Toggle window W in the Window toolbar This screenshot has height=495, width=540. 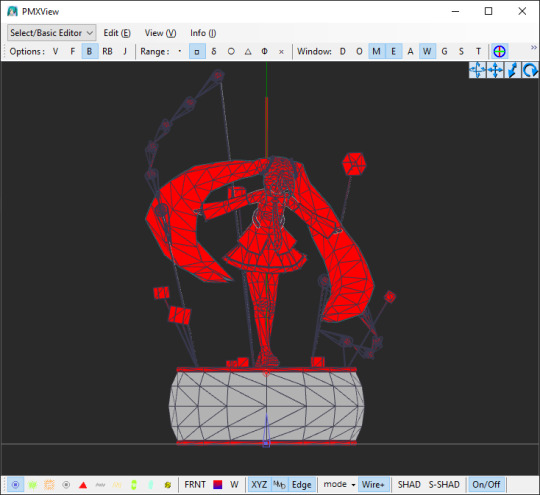(x=427, y=51)
